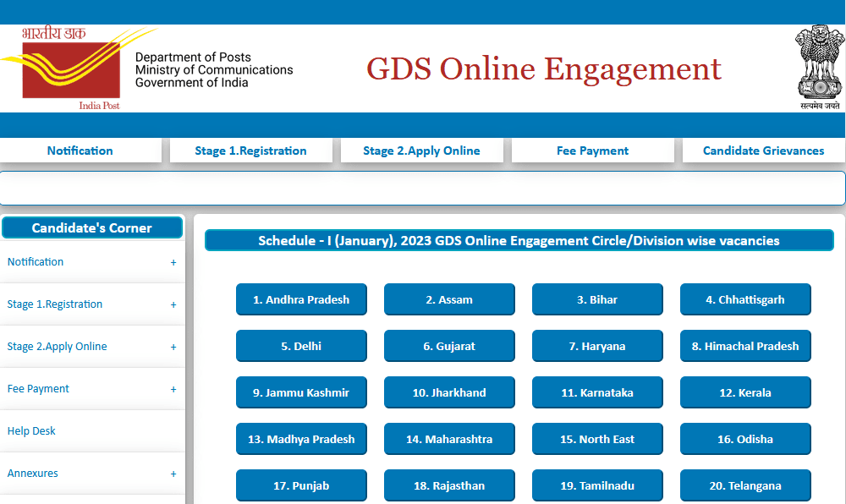Click the 15. North East button
The height and width of the screenshot is (504, 846).
coord(597,439)
